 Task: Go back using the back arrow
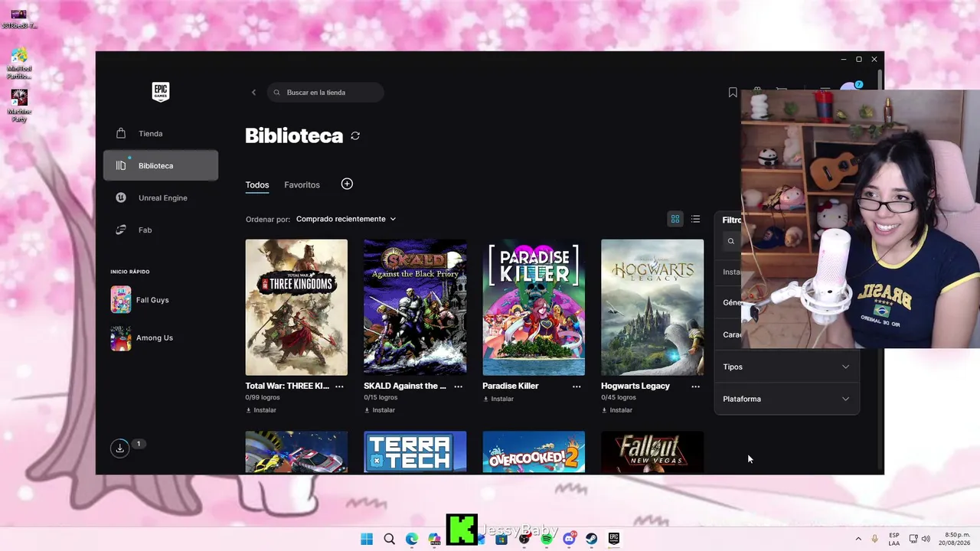[x=253, y=93]
